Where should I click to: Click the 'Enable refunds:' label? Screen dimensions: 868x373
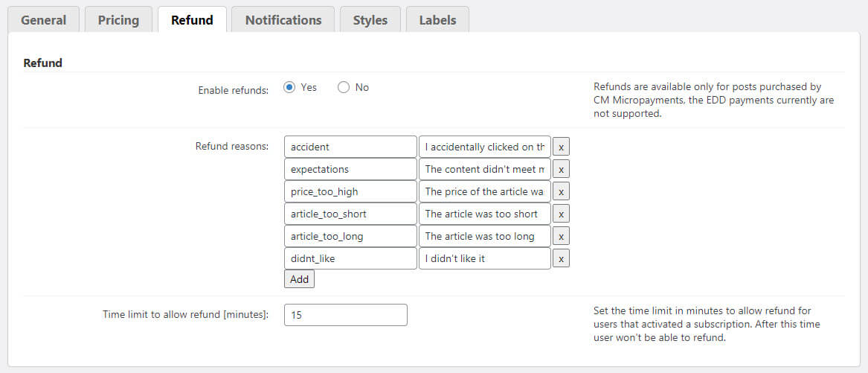pos(233,90)
